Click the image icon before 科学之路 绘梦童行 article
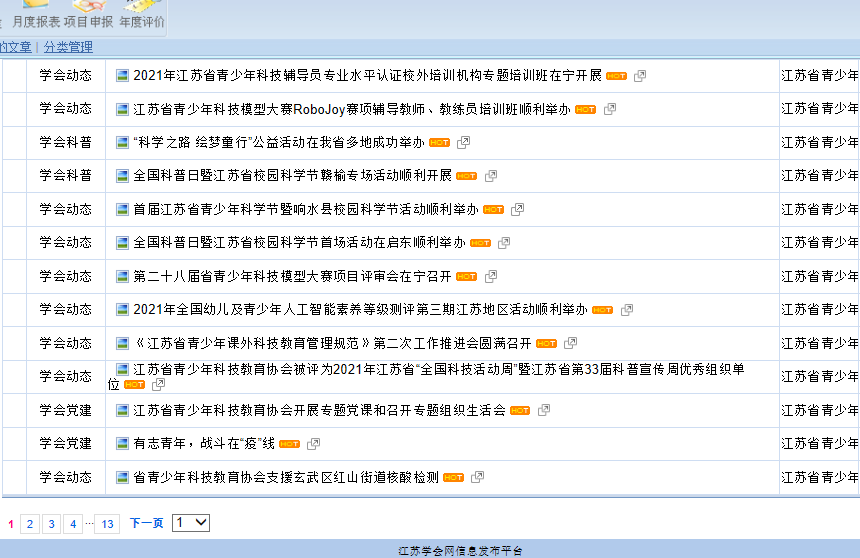Viewport: 860px width, 558px height. (x=122, y=143)
